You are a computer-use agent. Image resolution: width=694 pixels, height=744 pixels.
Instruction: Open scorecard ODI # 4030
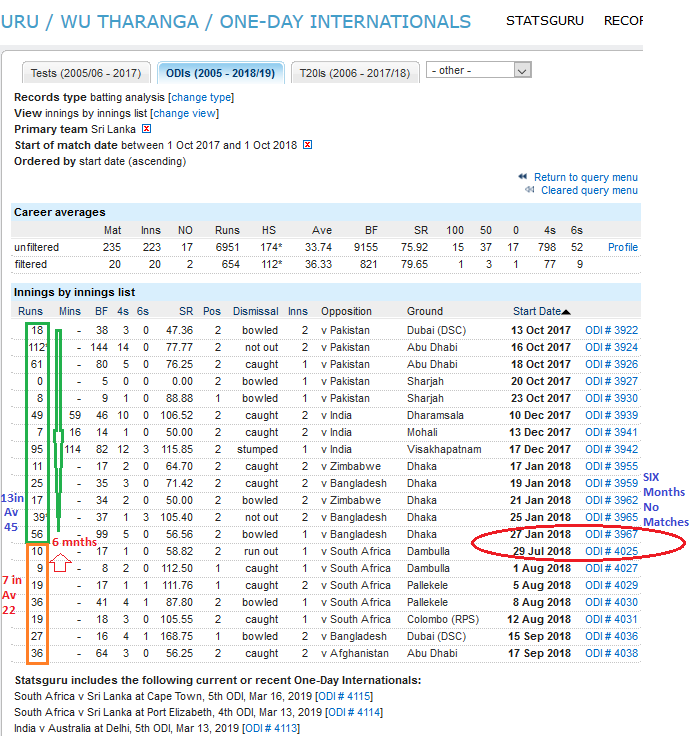[611, 602]
